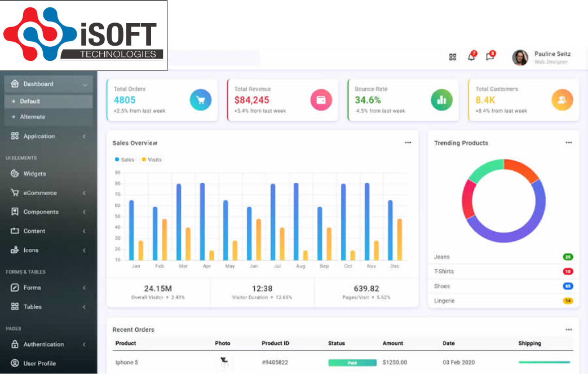
Task: Open Trending Products more options menu
Action: (569, 143)
